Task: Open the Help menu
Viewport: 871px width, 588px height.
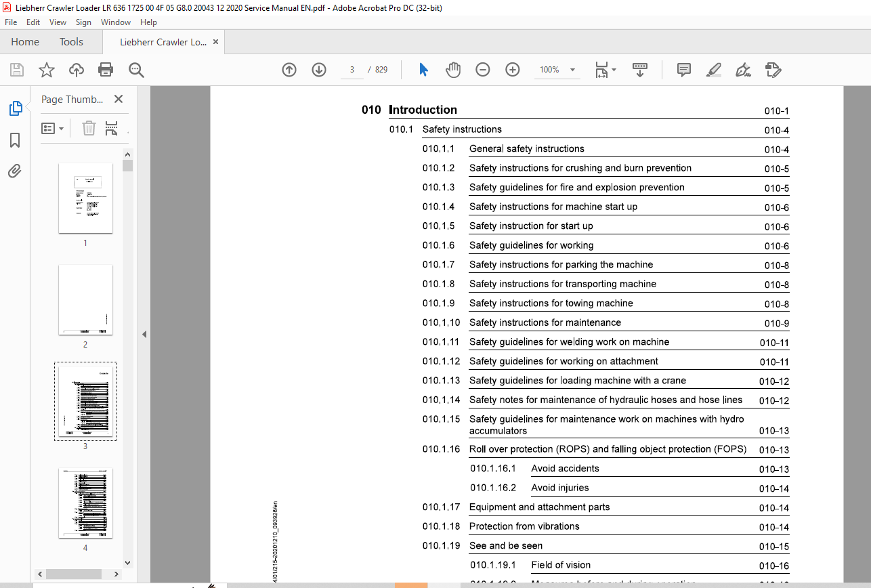Action: (148, 22)
